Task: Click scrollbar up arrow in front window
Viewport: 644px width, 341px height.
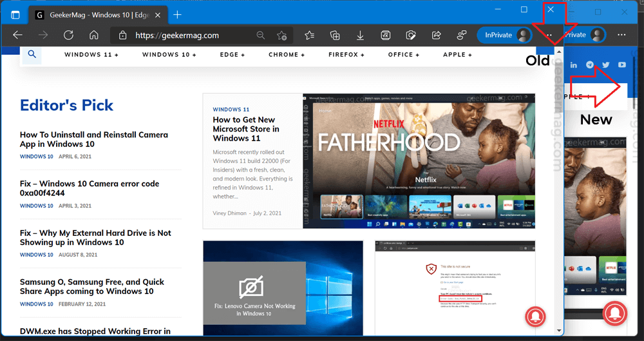Action: 559,52
